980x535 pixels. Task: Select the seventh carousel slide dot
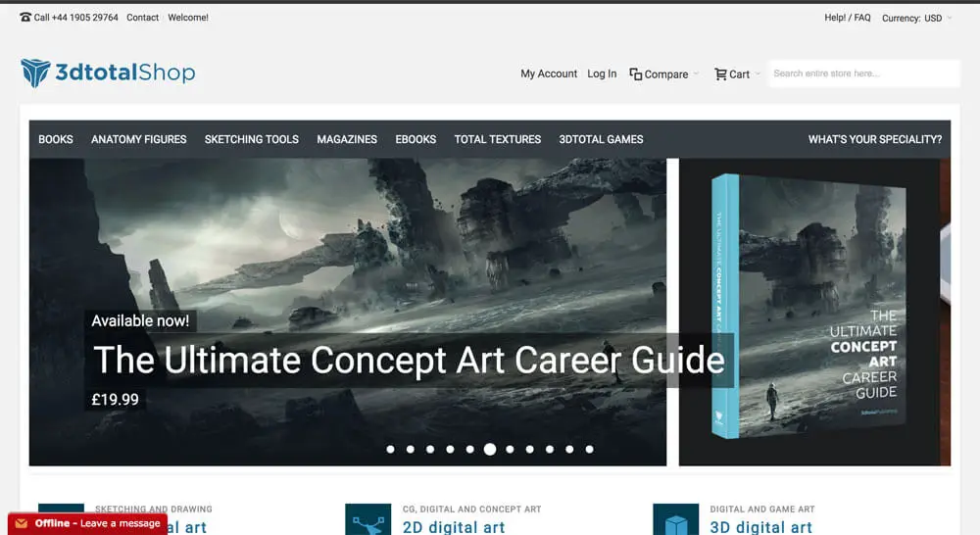point(510,450)
